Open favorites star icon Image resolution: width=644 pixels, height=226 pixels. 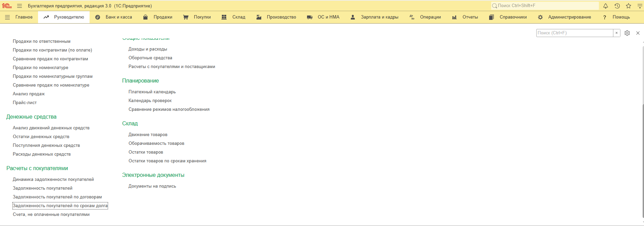629,6
